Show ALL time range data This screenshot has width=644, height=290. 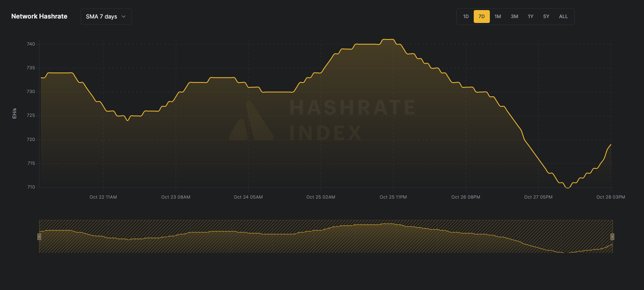click(x=563, y=17)
